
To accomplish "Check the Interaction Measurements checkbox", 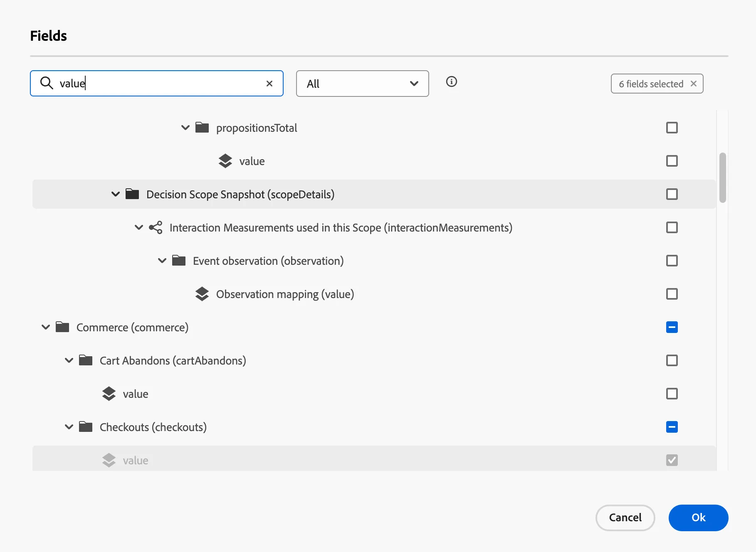I will click(672, 227).
